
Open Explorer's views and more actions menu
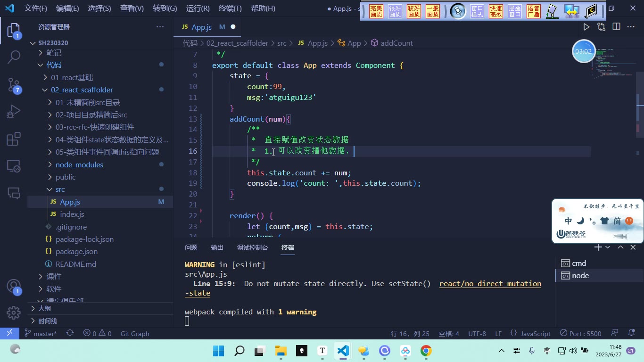(x=160, y=27)
